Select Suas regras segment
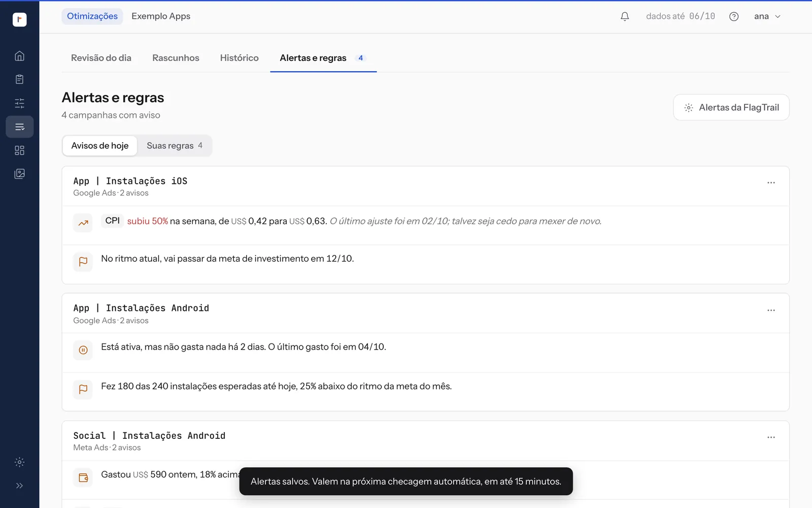The image size is (812, 508). point(175,146)
